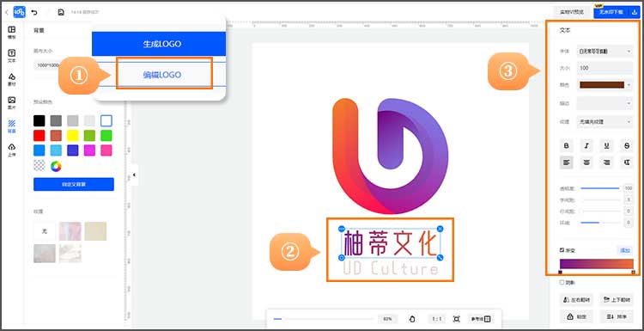Apply strikethrough with the S icon

point(626,145)
